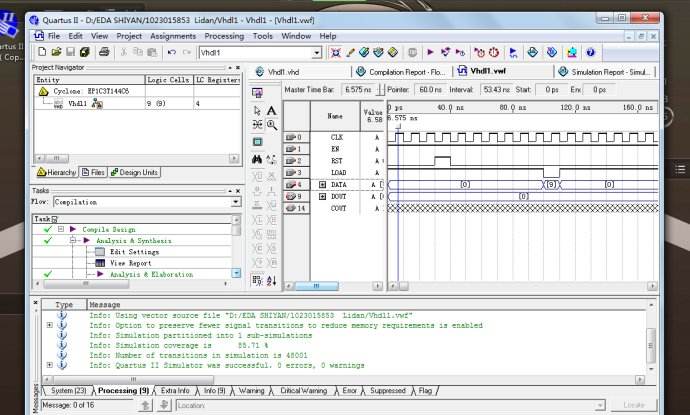690x415 pixels.
Task: Open the Flow Compilation dropdown
Action: [x=235, y=201]
